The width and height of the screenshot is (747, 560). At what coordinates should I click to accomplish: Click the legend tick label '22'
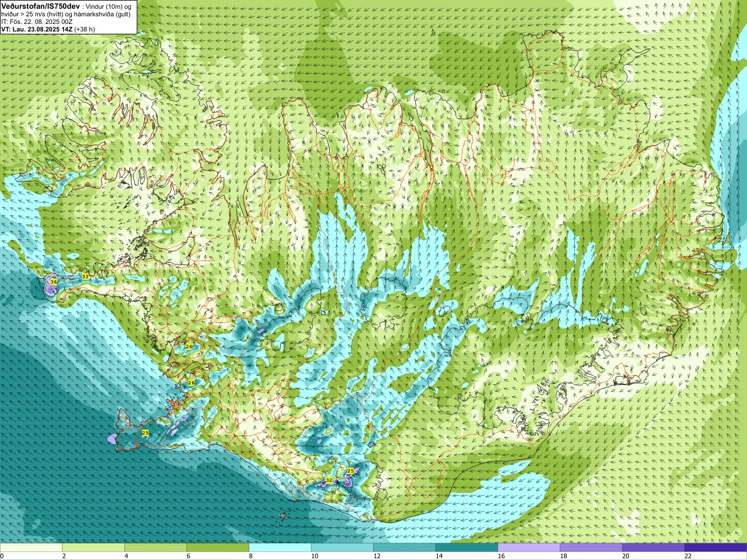click(x=687, y=556)
